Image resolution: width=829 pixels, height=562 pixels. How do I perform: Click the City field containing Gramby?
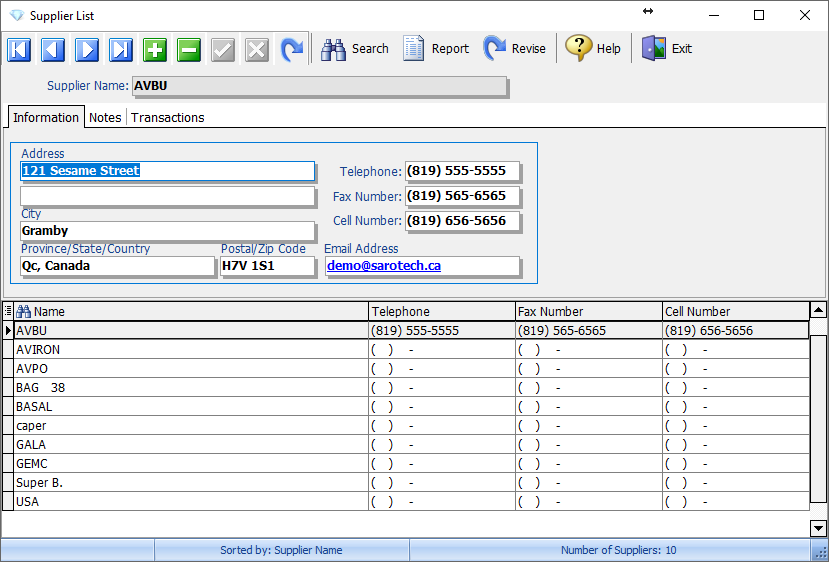167,231
